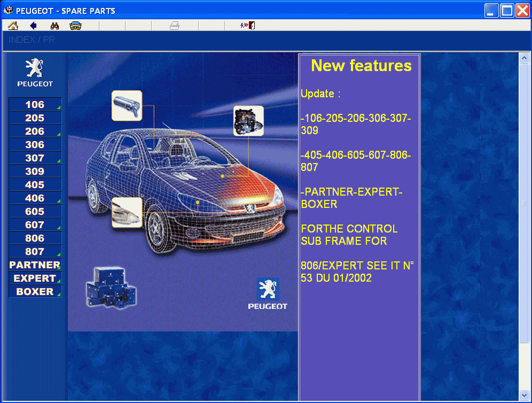Select the 205 model button
Screen dimensions: 532x403
(x=35, y=118)
